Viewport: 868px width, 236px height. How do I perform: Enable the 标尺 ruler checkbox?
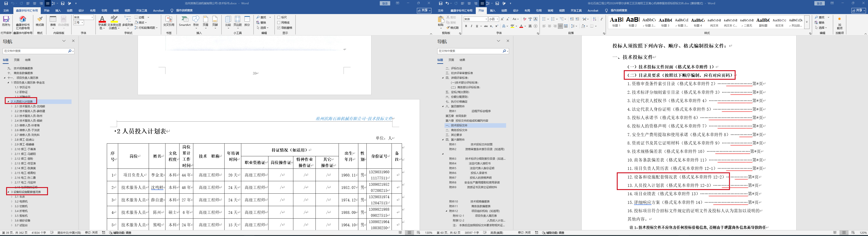[x=279, y=17]
